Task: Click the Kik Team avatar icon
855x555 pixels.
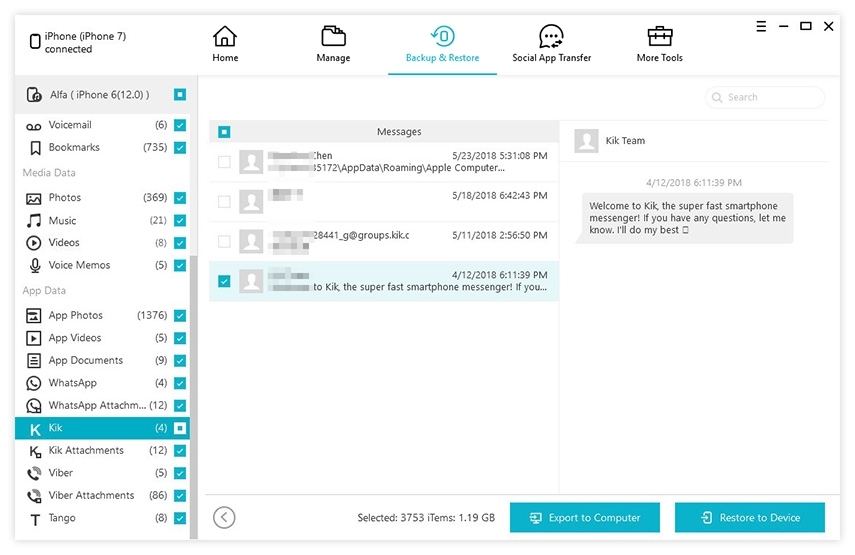Action: 586,141
